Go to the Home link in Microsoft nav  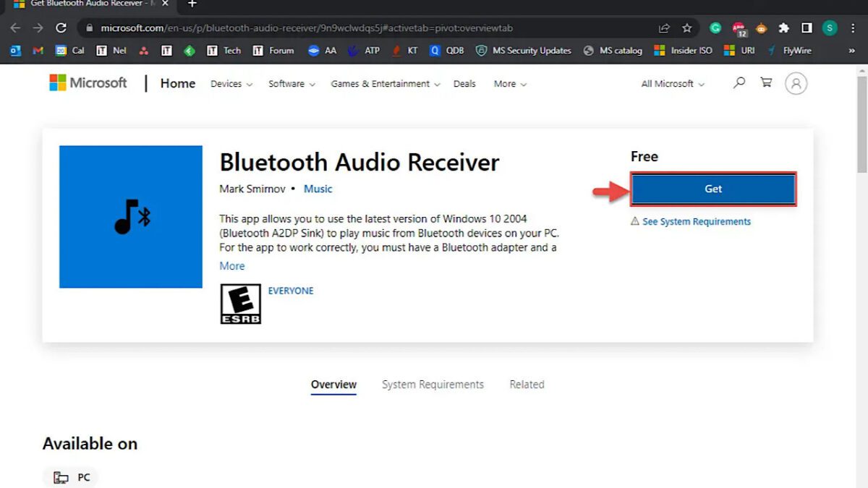178,83
